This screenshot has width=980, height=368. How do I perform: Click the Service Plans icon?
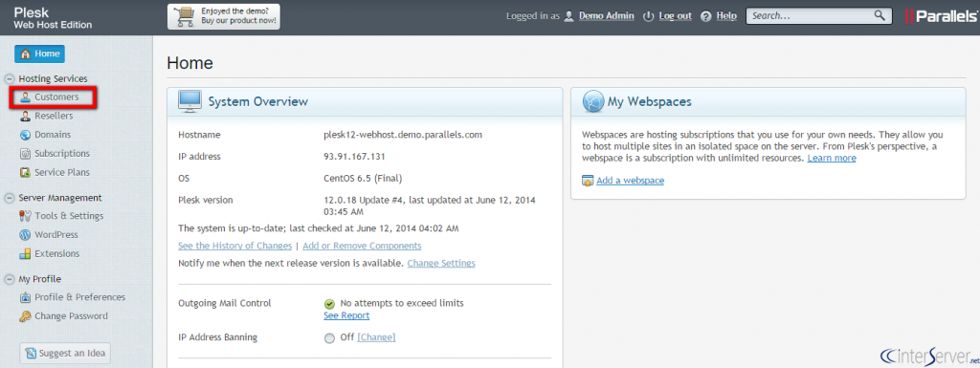pyautogui.click(x=25, y=172)
